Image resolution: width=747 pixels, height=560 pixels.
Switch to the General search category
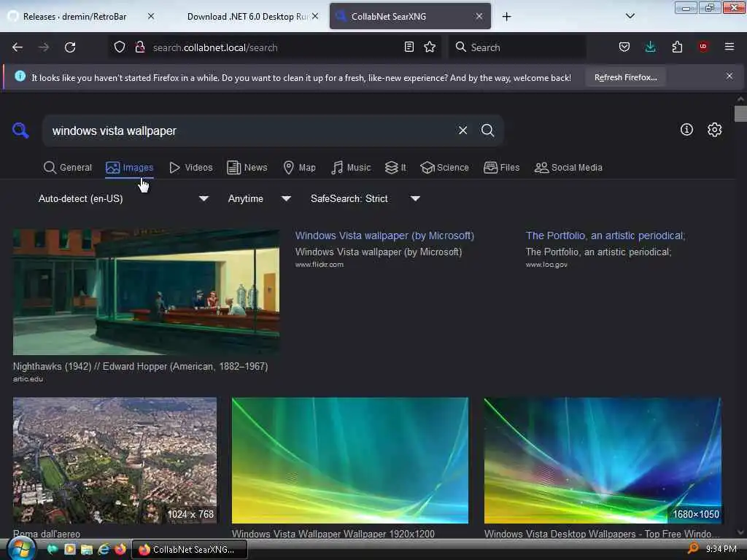[x=68, y=168]
